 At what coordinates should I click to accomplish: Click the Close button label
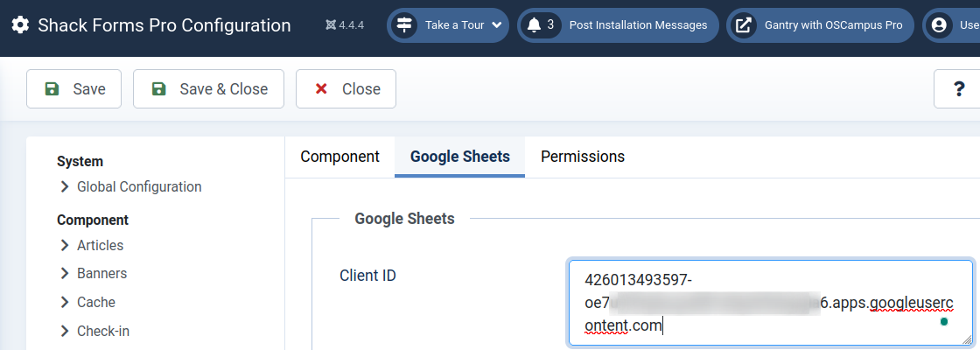361,88
